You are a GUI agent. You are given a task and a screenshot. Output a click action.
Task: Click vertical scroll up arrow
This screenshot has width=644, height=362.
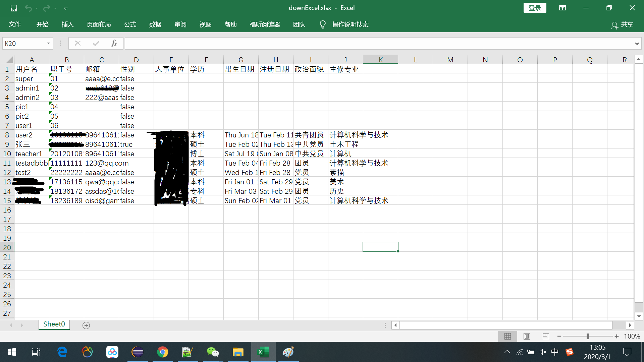[639, 59]
